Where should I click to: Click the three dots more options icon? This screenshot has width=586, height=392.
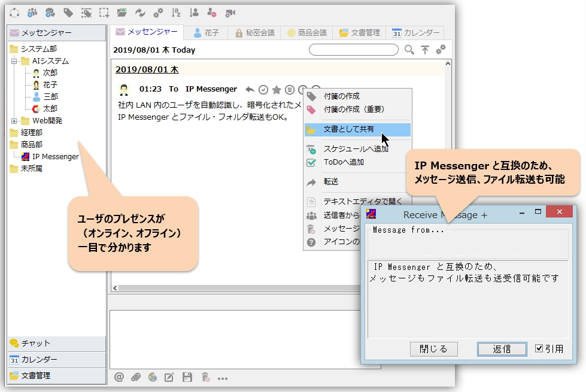pyautogui.click(x=223, y=379)
